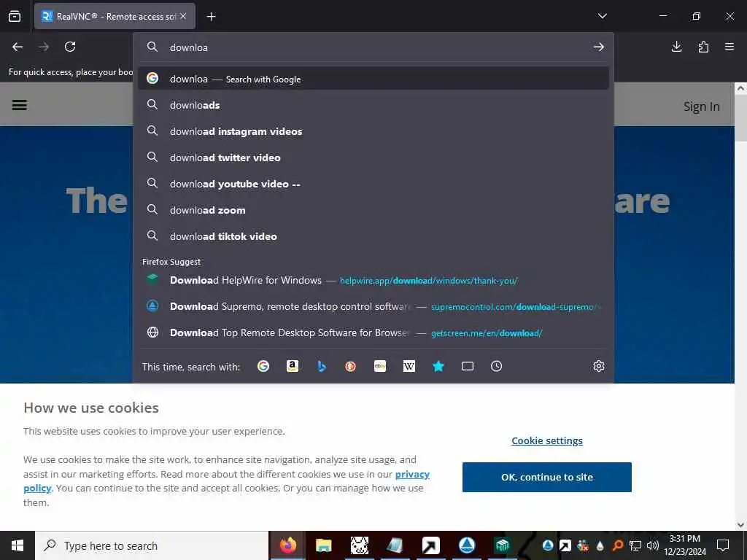Choose the 'downloads' search suggestion
Screen dimensions: 747x560
pos(373,105)
